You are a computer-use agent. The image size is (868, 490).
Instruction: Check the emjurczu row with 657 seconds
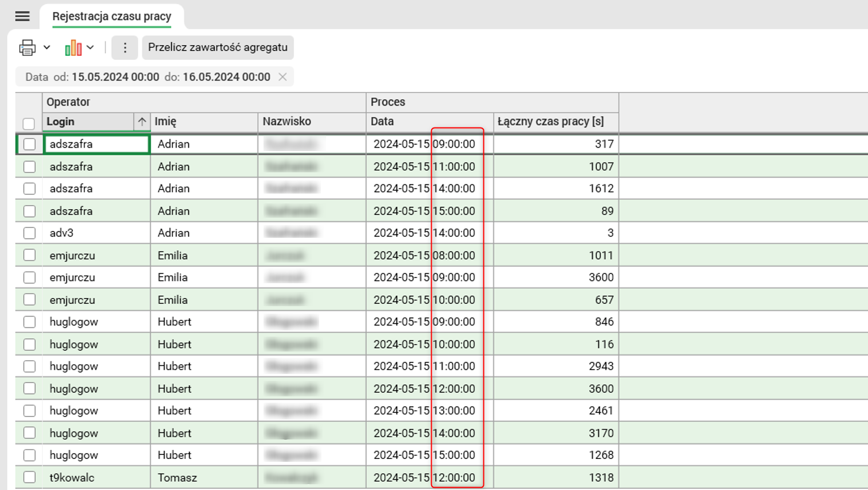tap(29, 299)
